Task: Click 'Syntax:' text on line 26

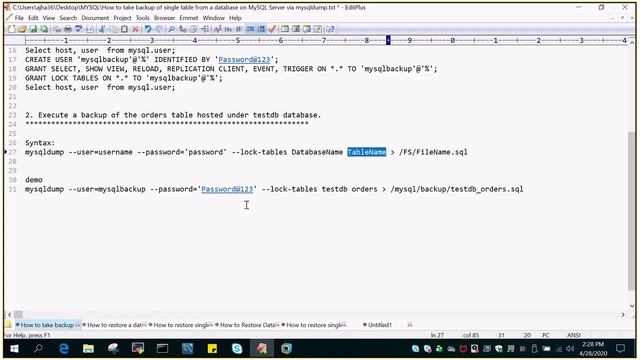Action: tap(40, 143)
